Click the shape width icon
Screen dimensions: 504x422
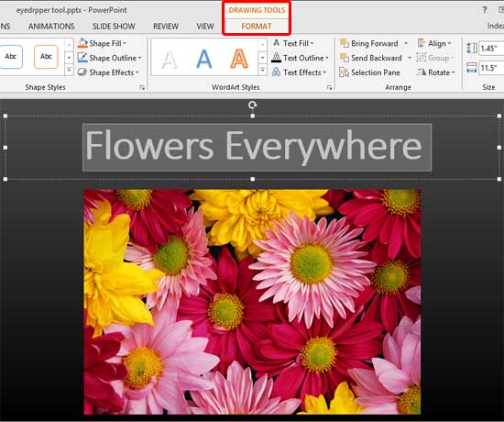point(472,68)
